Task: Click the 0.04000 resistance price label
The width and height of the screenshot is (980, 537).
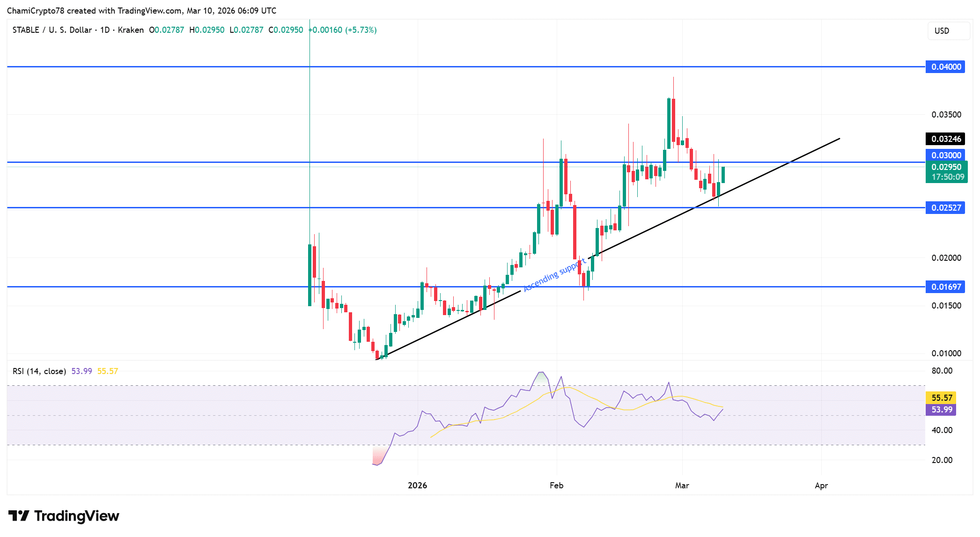Action: point(945,67)
